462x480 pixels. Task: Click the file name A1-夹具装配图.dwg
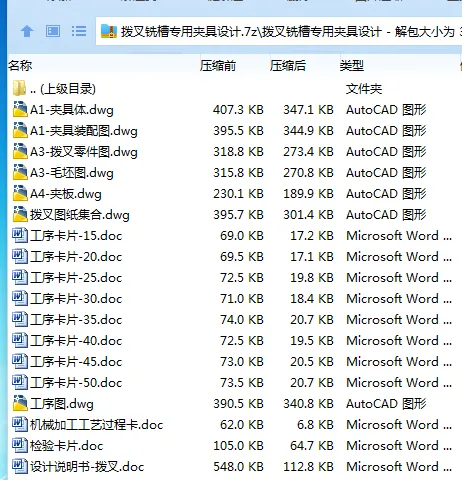(x=84, y=131)
